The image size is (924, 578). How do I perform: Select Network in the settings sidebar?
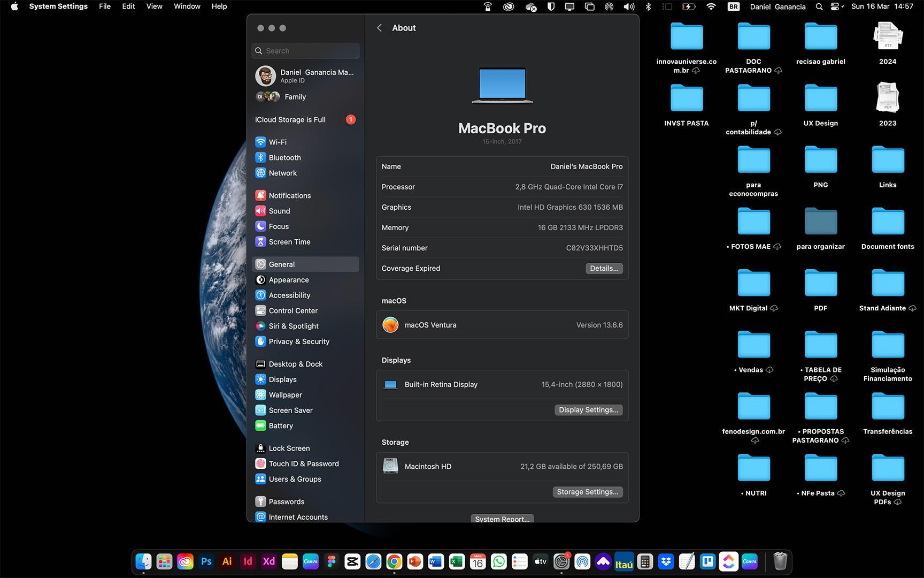click(305, 173)
